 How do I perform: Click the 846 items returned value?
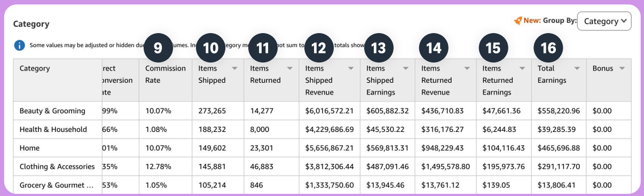click(x=257, y=185)
